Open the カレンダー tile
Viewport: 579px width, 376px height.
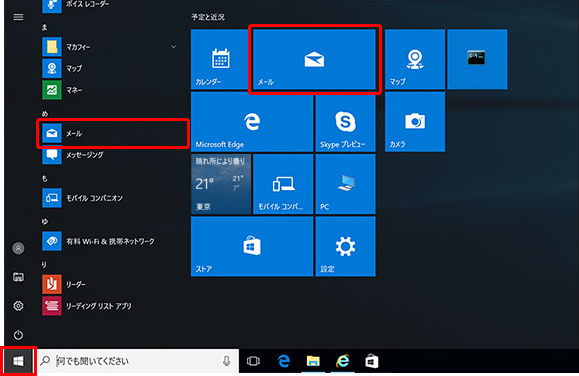221,59
